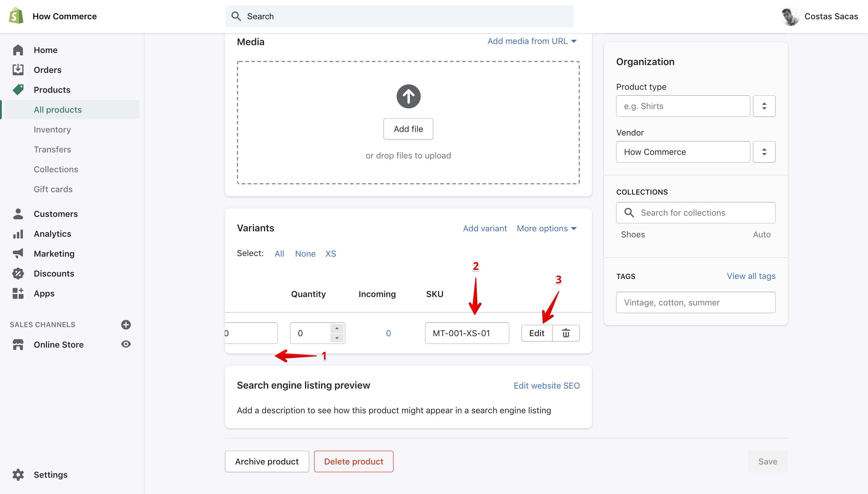The image size is (868, 494).
Task: Click the collections search magnifier icon
Action: (x=629, y=213)
